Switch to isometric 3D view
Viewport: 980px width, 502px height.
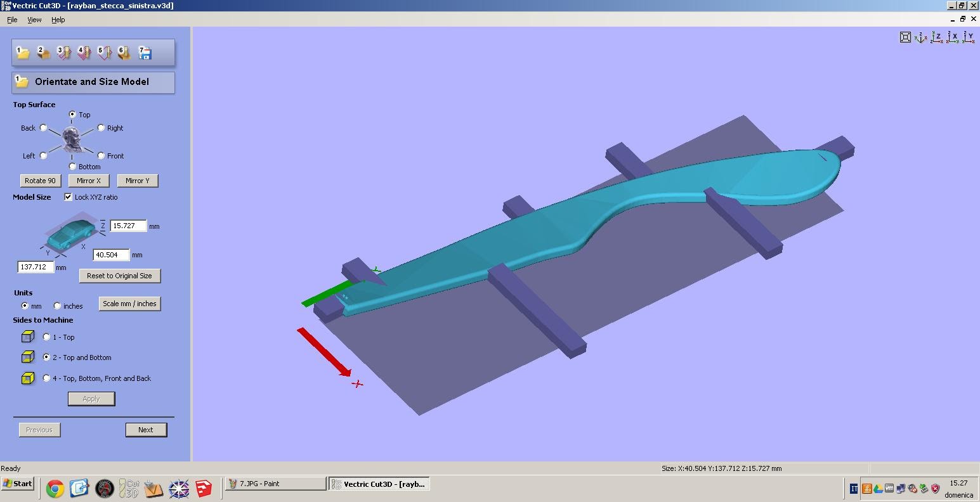pyautogui.click(x=921, y=37)
